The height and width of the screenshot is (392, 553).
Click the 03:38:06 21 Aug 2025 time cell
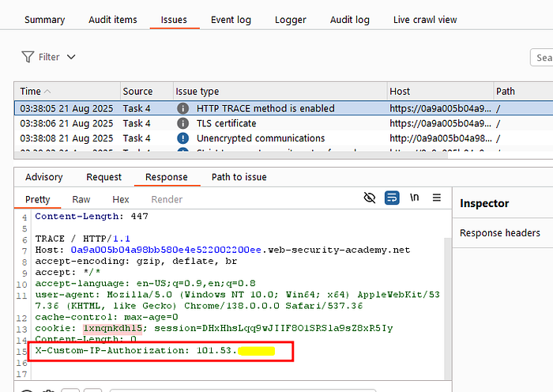[66, 123]
